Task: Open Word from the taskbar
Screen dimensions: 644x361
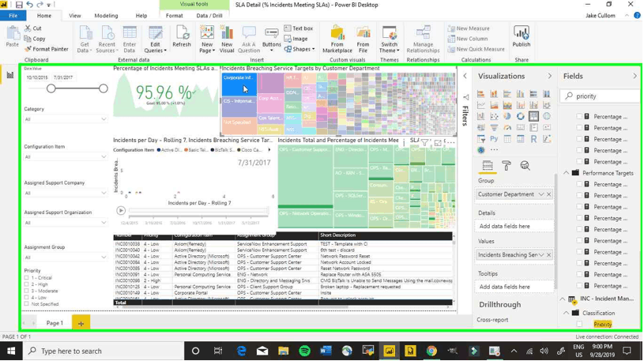Action: coord(326,352)
